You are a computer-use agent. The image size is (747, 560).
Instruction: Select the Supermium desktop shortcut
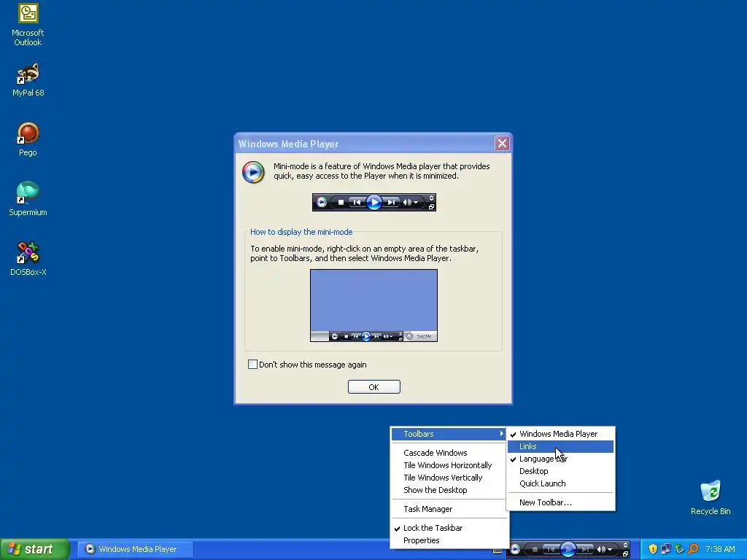pyautogui.click(x=28, y=200)
